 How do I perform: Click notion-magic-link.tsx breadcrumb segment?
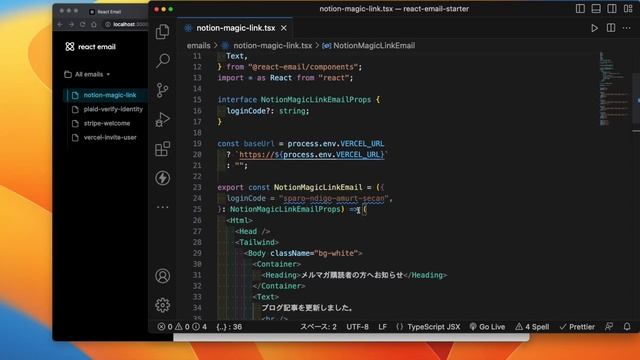(x=272, y=46)
